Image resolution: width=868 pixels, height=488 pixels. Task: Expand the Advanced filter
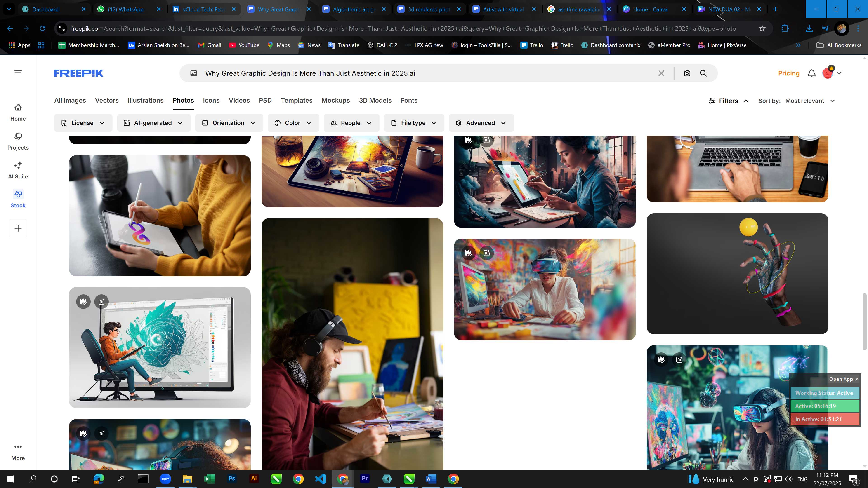click(x=481, y=123)
